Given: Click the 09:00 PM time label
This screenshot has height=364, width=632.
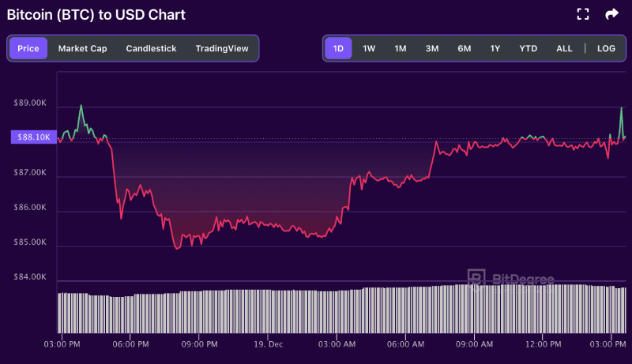Looking at the screenshot, I should click(x=200, y=344).
